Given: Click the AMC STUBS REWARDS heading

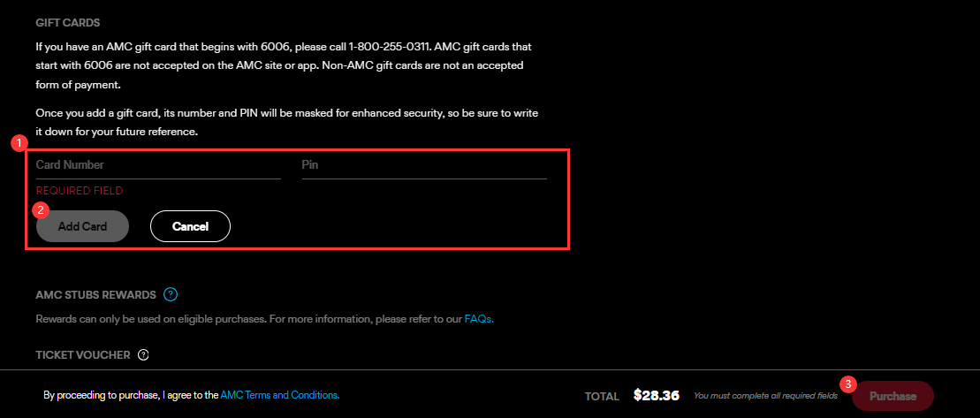Looking at the screenshot, I should 95,295.
